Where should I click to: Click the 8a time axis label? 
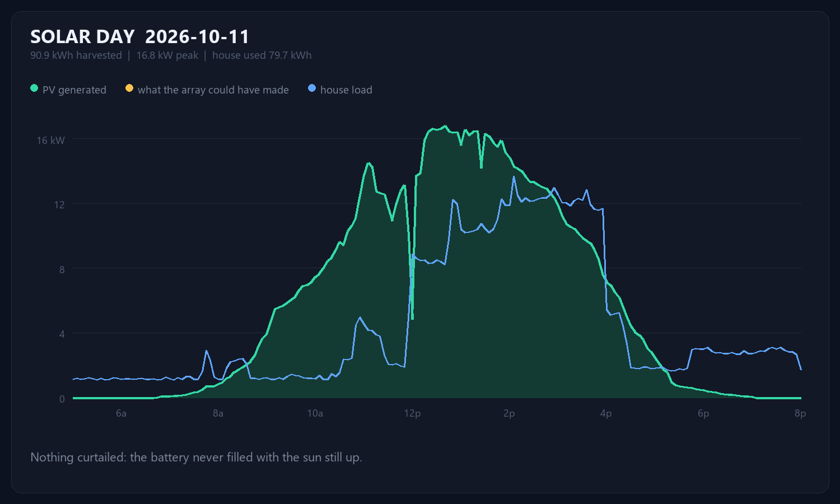218,414
